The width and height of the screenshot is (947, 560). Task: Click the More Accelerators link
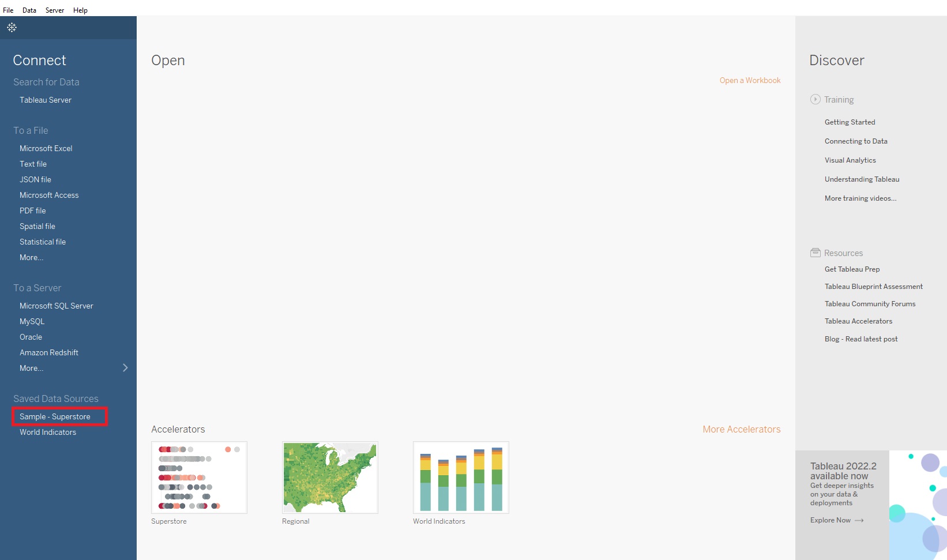(x=741, y=429)
